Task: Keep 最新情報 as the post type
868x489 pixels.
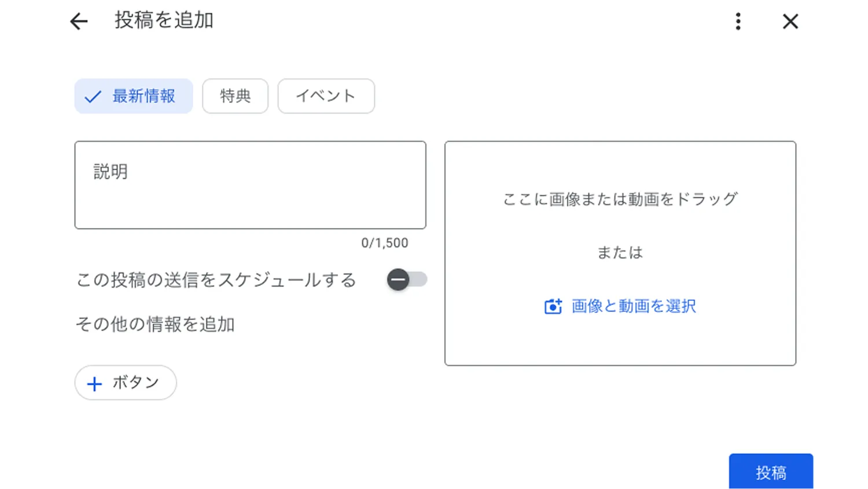Action: 133,96
